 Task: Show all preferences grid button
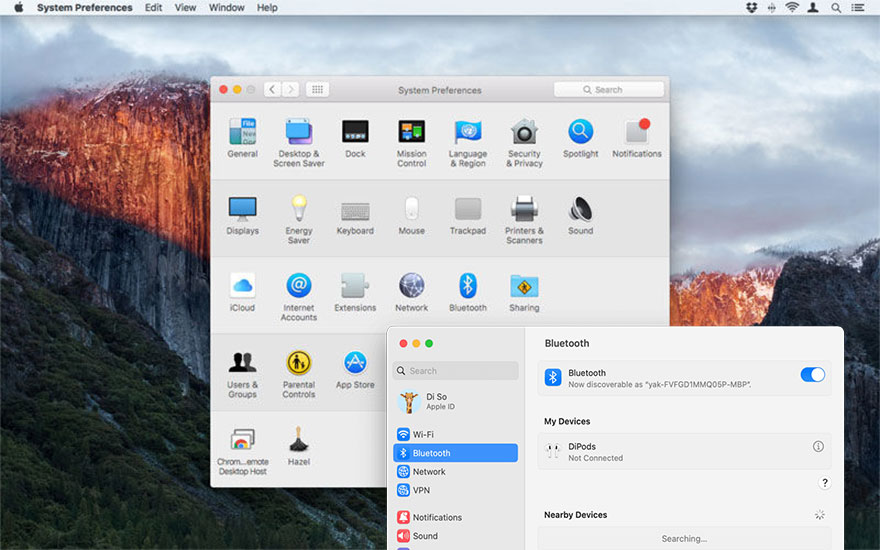317,90
